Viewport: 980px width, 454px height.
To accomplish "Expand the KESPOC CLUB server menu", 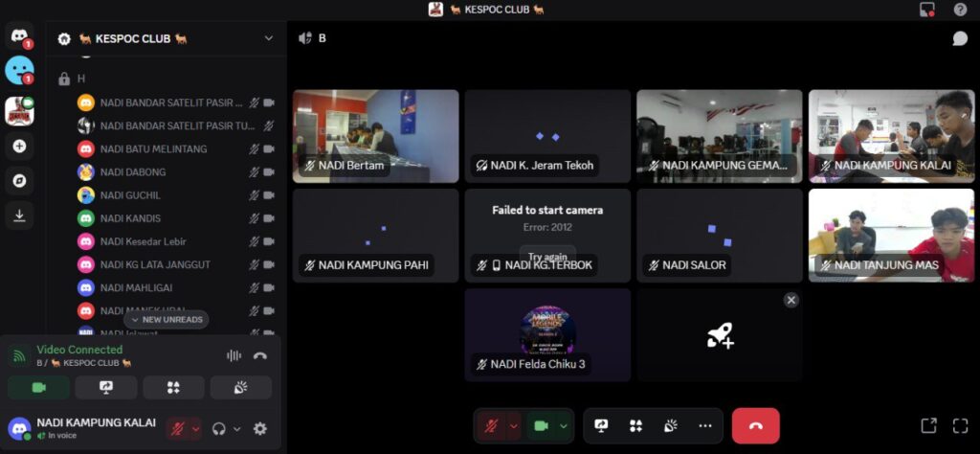I will pyautogui.click(x=269, y=38).
